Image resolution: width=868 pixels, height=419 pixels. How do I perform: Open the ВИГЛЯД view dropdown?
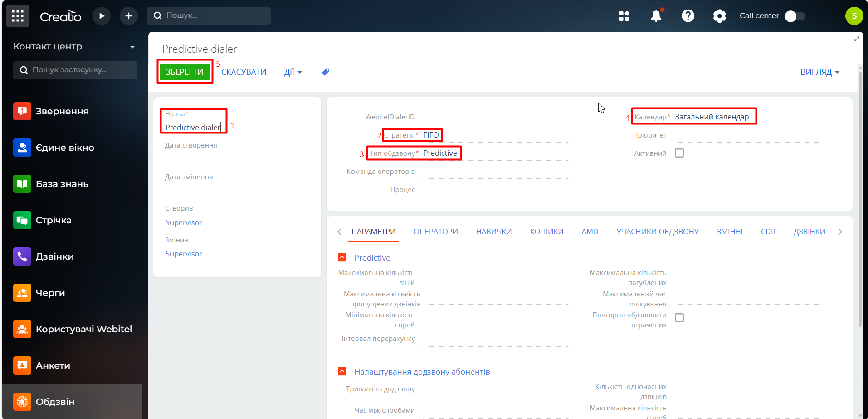coord(820,72)
